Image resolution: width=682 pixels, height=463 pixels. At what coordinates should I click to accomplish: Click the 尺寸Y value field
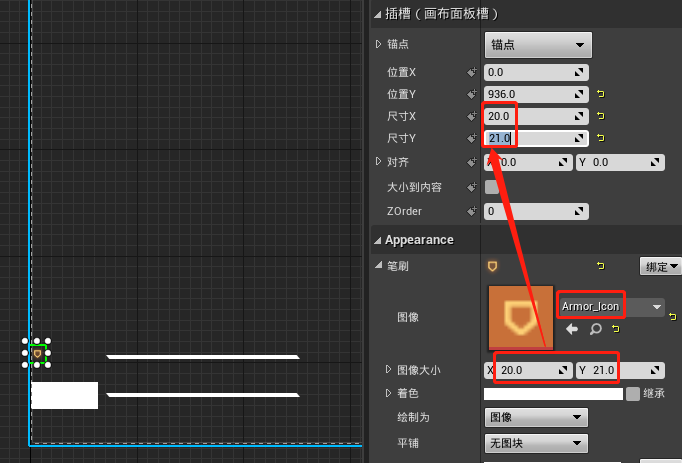536,138
